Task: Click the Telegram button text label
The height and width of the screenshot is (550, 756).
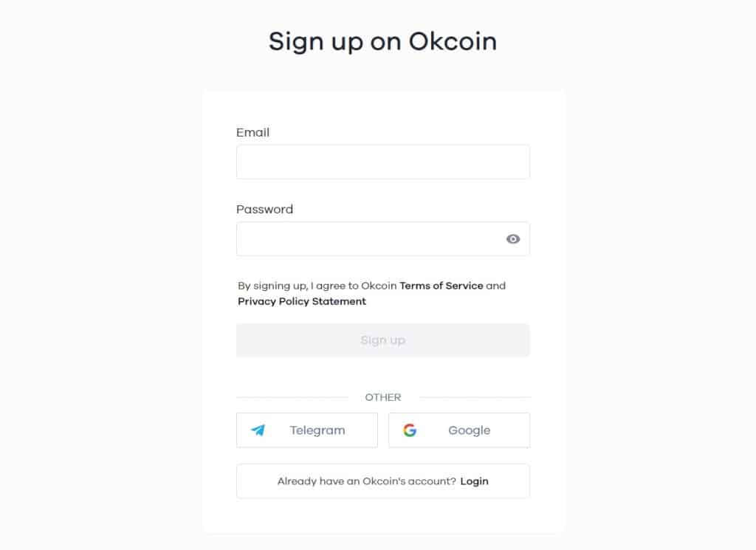Action: tap(319, 430)
